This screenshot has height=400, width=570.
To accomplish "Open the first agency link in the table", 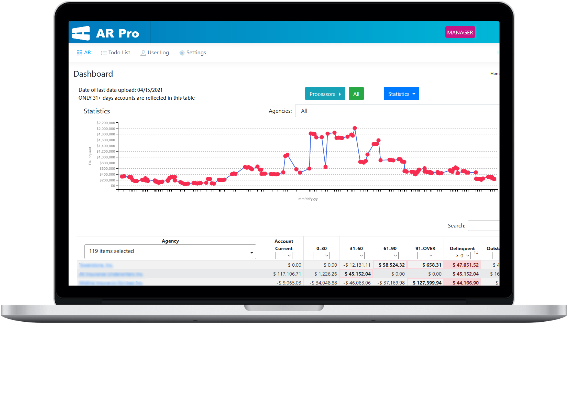I will click(x=96, y=265).
